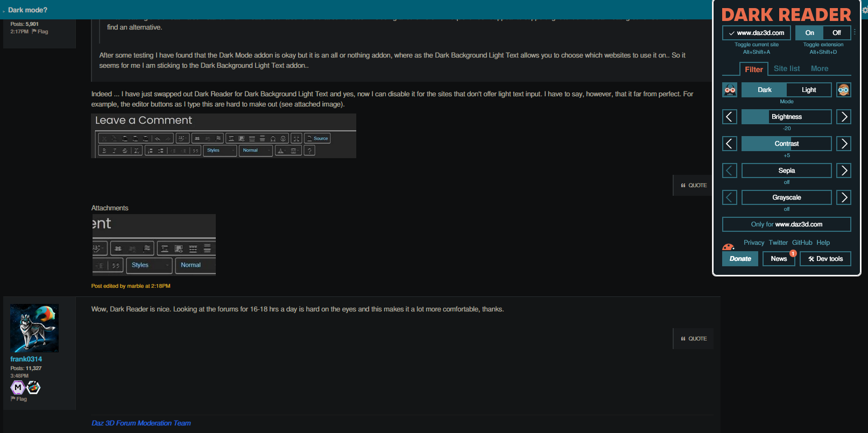Click 'Post edited by marble at 2:18PM' text

131,286
